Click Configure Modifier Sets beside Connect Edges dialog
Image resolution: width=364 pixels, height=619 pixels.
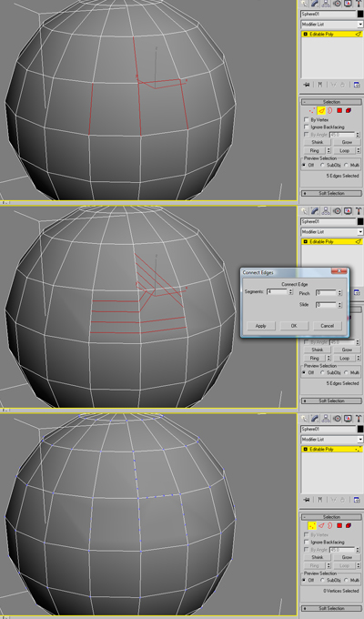pos(357,292)
